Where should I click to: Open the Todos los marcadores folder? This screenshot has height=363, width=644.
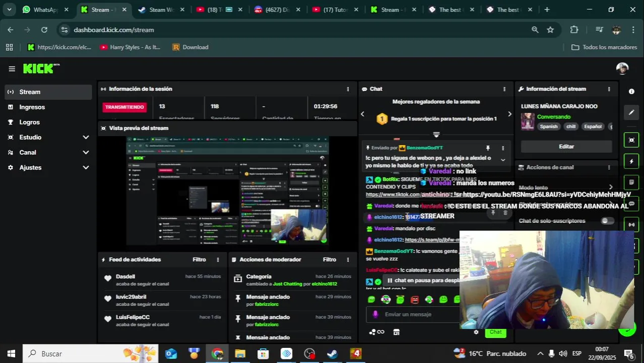[x=605, y=47]
